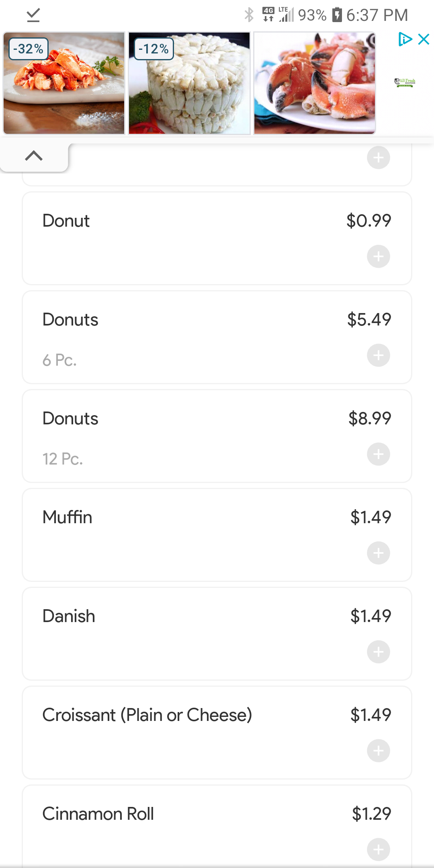The width and height of the screenshot is (434, 868).
Task: Tap the plus icon on the partially hidden top item
Action: coord(378,158)
